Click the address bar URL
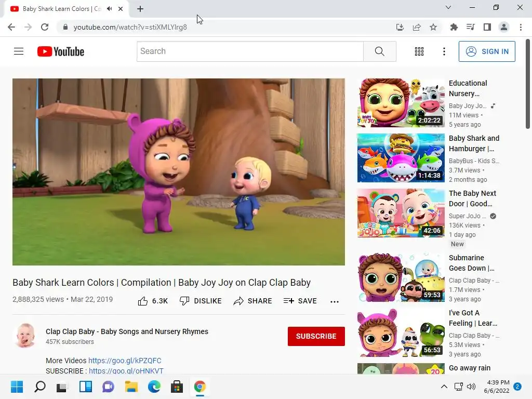The width and height of the screenshot is (532, 399). pos(130,27)
